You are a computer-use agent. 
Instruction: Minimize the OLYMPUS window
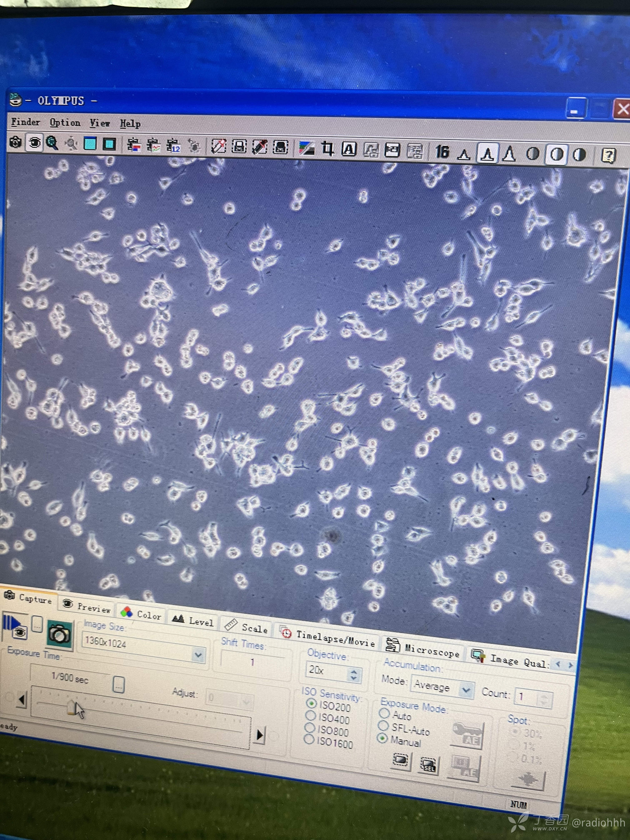click(x=576, y=108)
